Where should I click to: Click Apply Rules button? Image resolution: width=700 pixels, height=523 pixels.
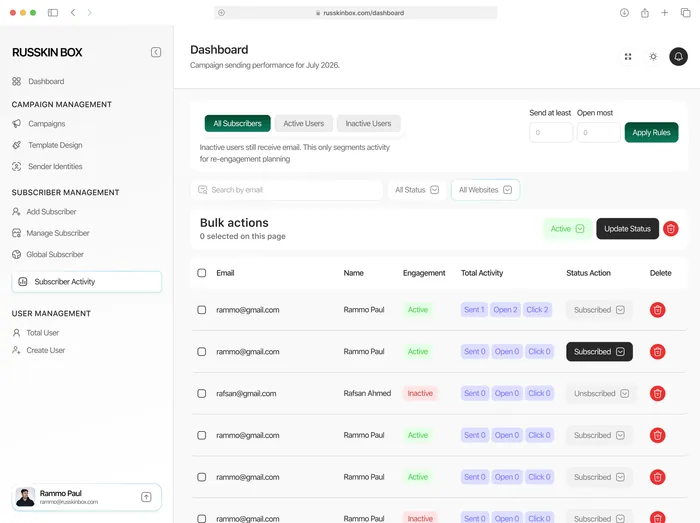[x=651, y=133]
